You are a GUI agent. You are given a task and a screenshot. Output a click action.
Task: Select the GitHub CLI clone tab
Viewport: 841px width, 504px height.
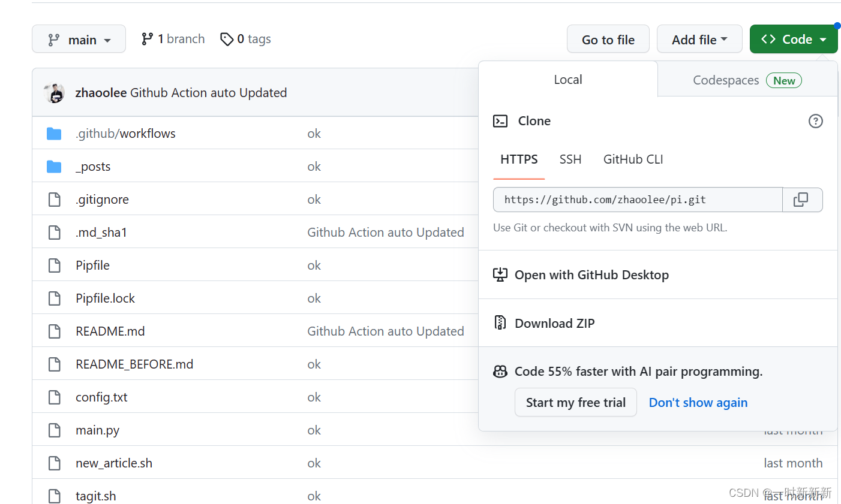point(633,159)
